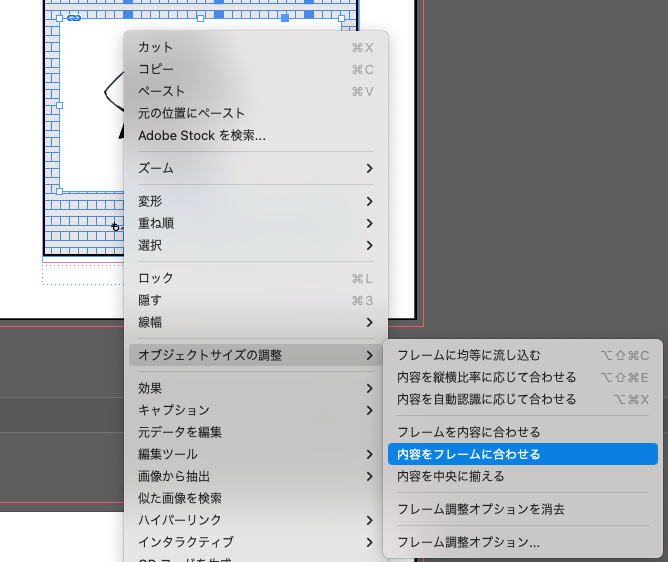Select フレームに均等に流し込む option

pyautogui.click(x=523, y=355)
